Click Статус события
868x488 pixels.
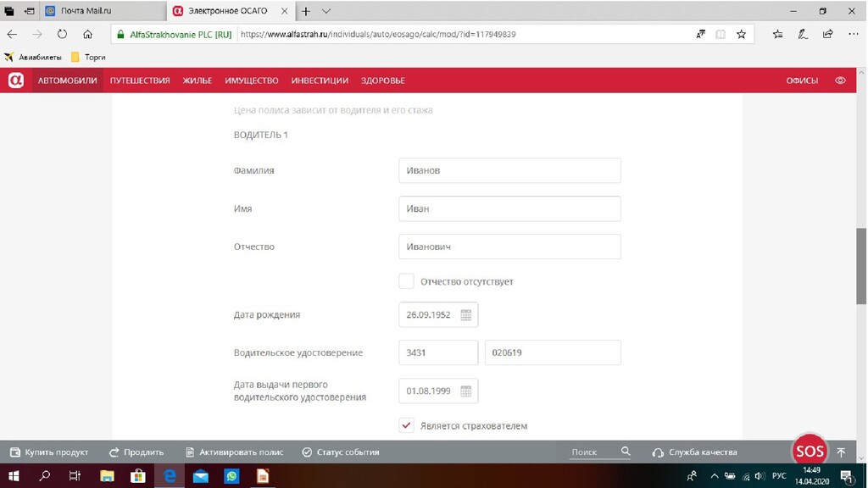click(341, 452)
